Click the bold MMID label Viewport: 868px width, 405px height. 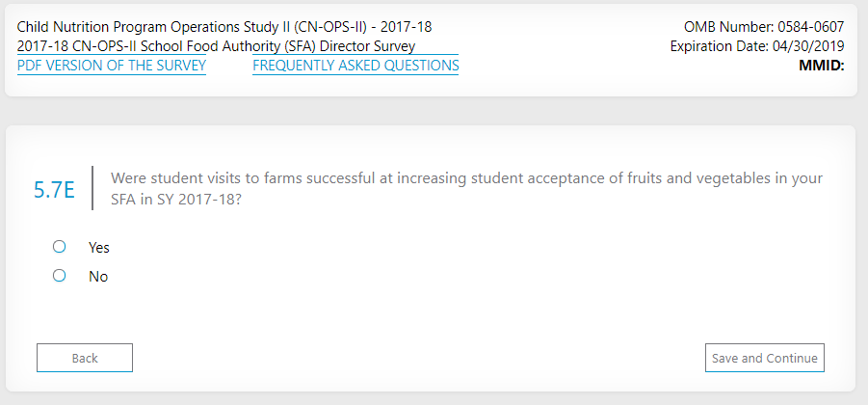point(822,66)
